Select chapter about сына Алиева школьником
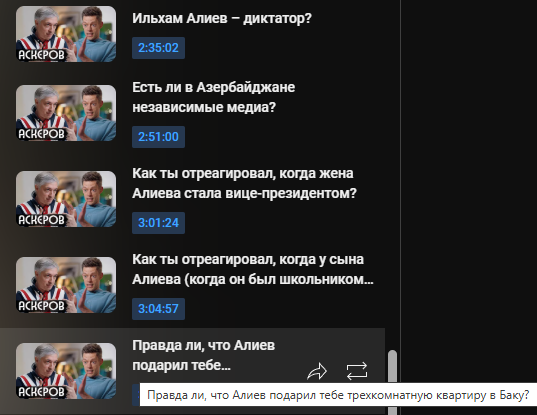Image resolution: width=537 pixels, height=415 pixels. tap(253, 269)
